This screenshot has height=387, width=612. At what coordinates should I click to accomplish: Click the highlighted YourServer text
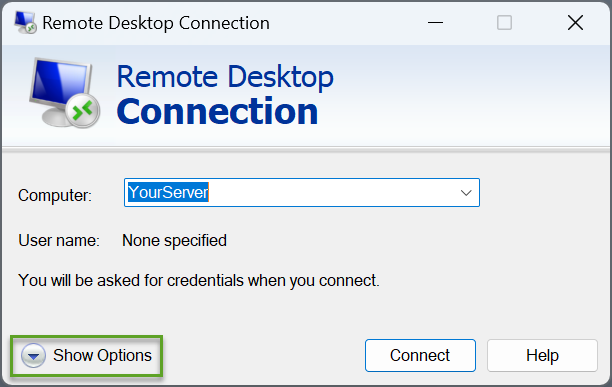tap(168, 192)
